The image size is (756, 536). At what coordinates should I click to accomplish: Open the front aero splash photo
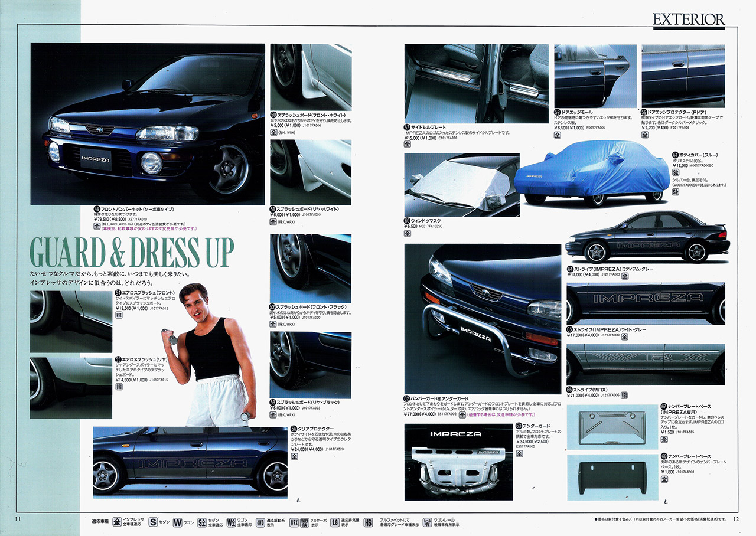[x=71, y=321]
